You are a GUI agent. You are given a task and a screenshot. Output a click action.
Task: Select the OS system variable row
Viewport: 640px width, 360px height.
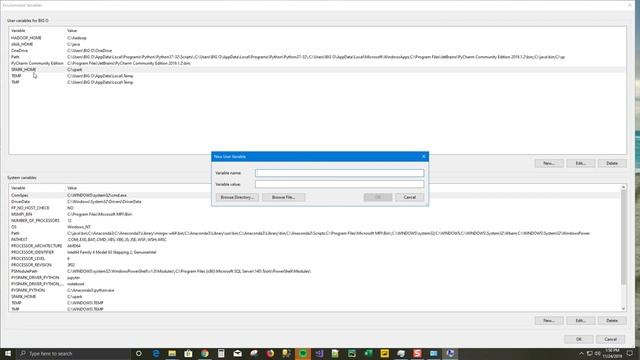(315, 227)
